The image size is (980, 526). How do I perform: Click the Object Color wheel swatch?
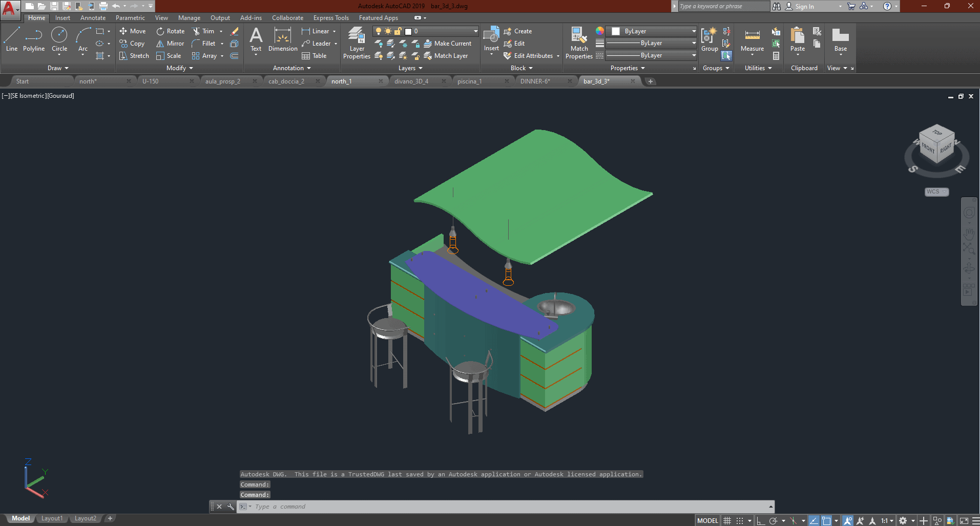(600, 31)
